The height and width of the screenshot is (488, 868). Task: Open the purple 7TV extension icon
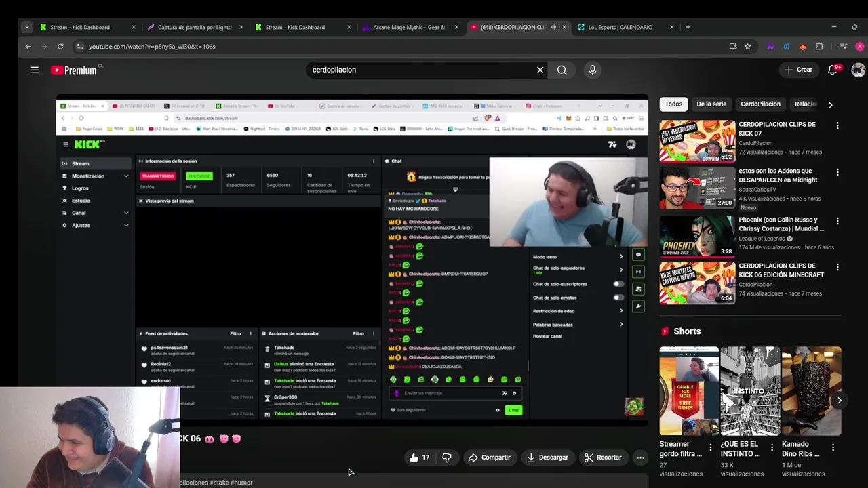click(x=770, y=47)
